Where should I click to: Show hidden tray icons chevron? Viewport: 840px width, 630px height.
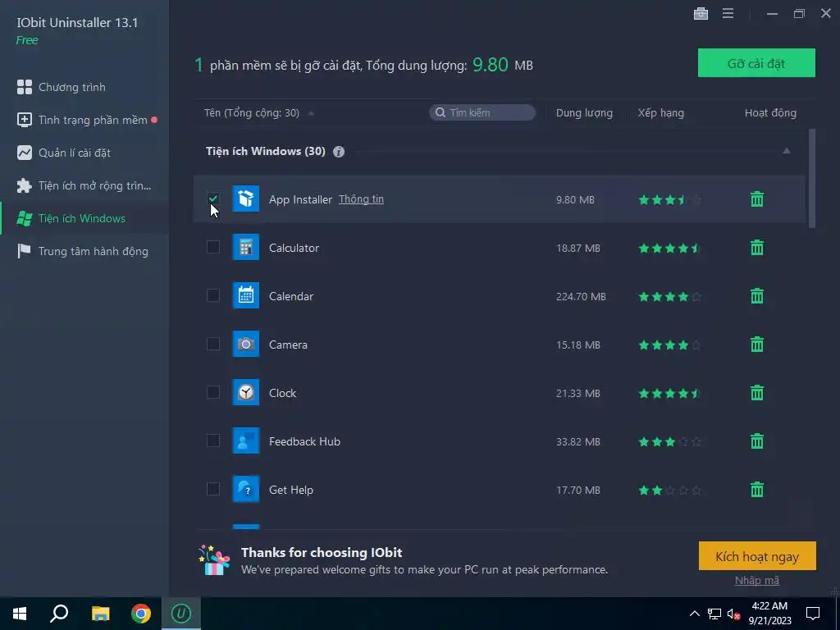click(694, 614)
